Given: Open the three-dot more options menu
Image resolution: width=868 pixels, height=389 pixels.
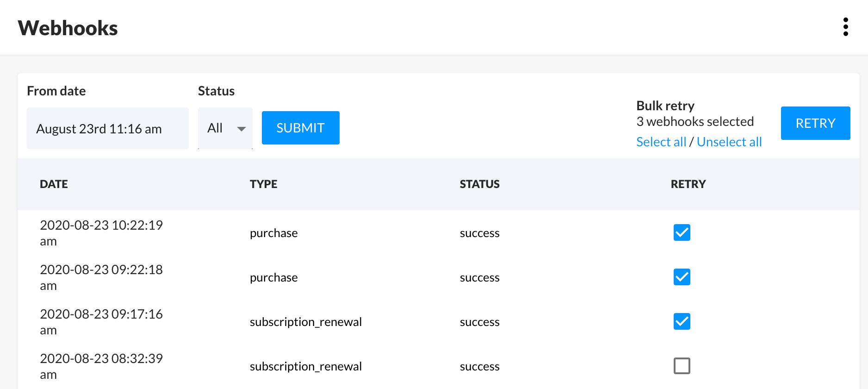Looking at the screenshot, I should pos(845,27).
